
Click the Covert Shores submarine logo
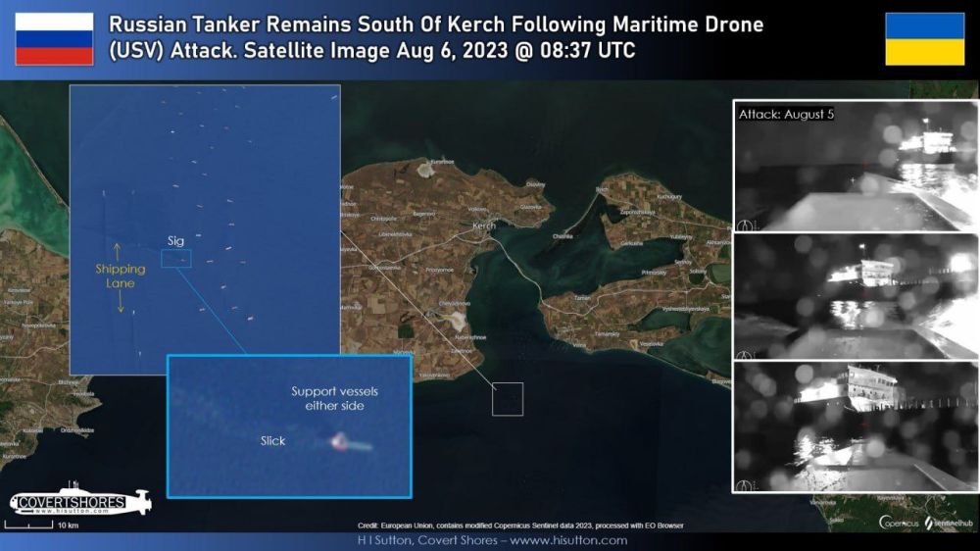(80, 502)
